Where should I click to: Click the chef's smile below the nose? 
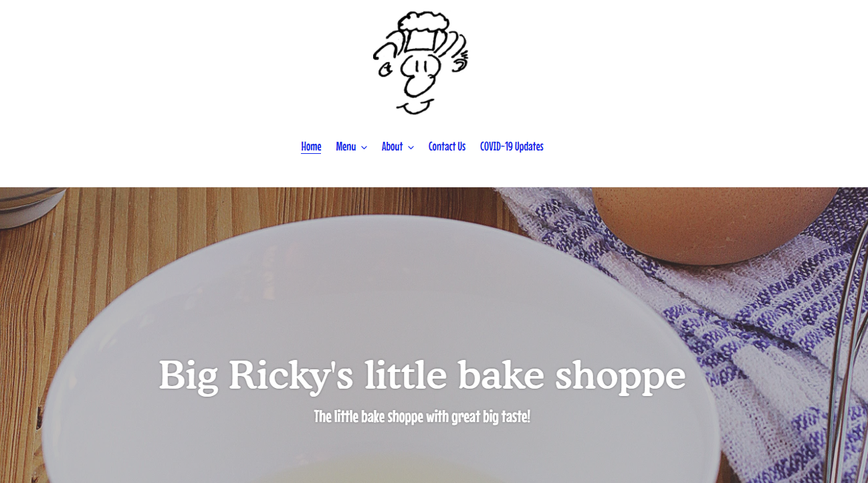tap(415, 106)
